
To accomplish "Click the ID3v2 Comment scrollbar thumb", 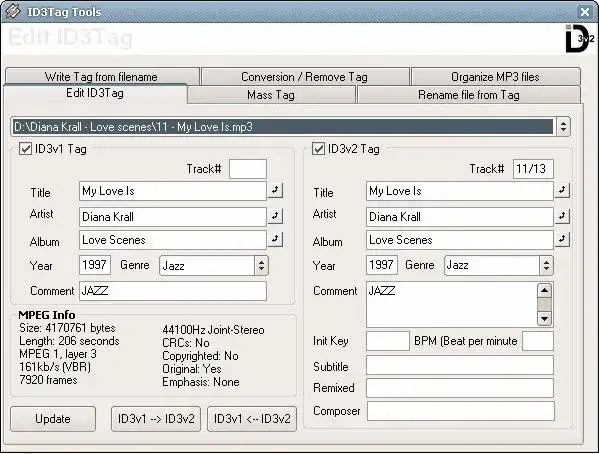I will 544,305.
